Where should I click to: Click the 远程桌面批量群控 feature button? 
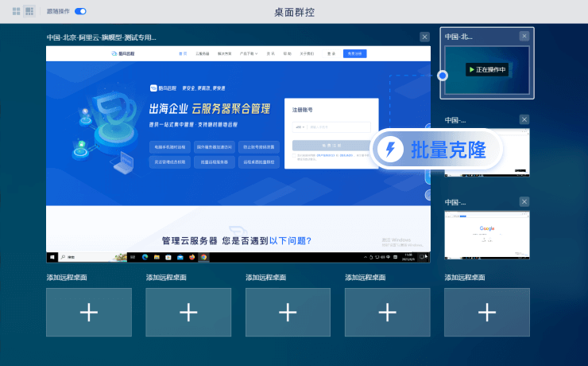click(x=259, y=162)
